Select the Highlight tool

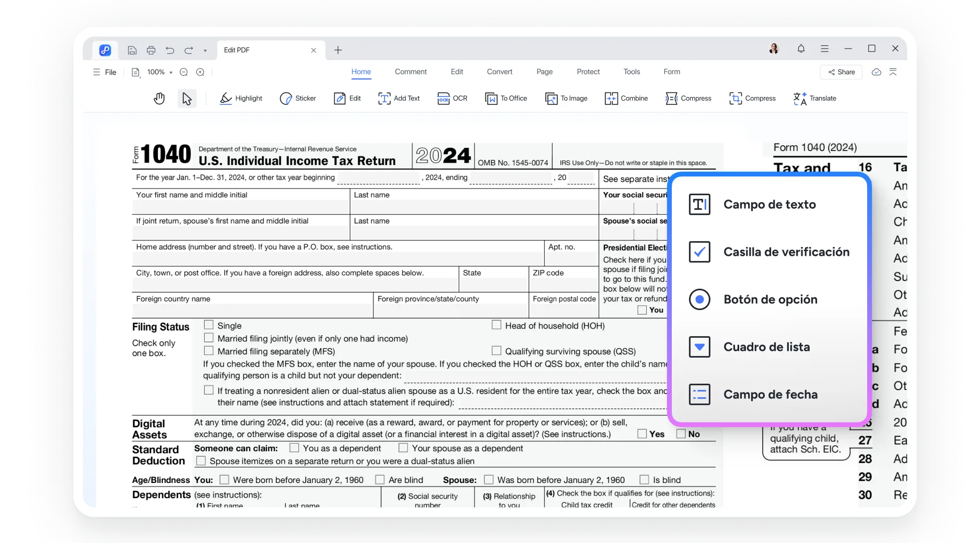tap(241, 98)
